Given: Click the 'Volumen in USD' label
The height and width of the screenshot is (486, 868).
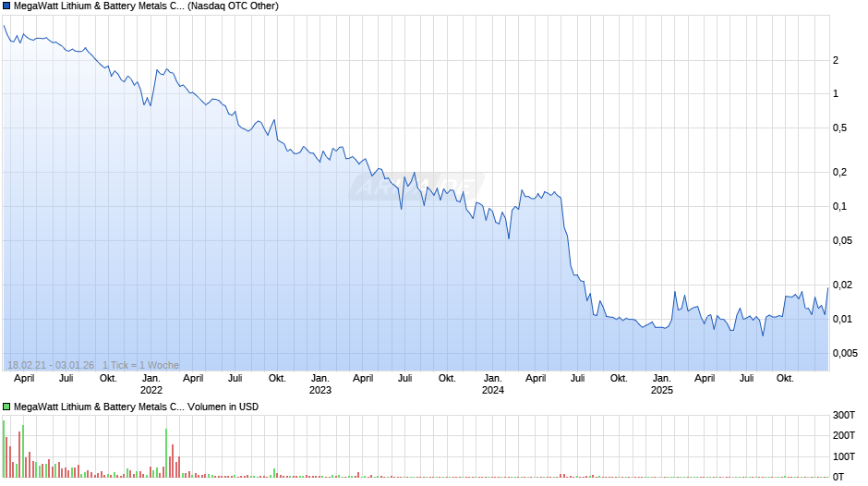Looking at the screenshot, I should pyautogui.click(x=223, y=407).
